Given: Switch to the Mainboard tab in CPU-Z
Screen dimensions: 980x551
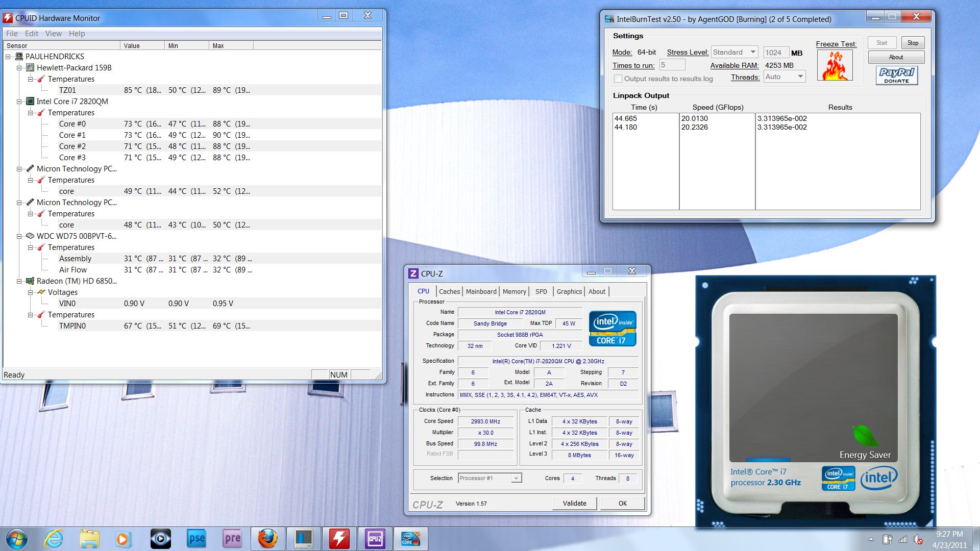Looking at the screenshot, I should tap(481, 291).
